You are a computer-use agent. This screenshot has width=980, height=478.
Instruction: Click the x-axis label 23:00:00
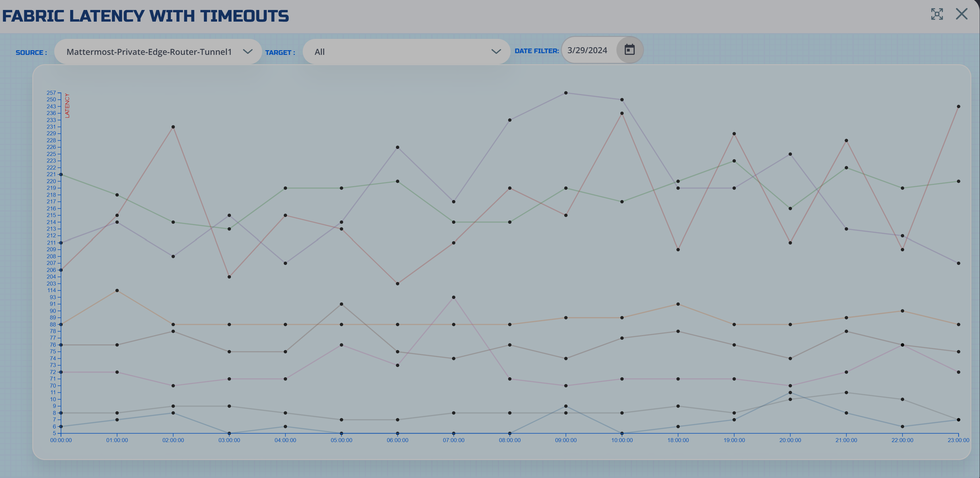958,440
